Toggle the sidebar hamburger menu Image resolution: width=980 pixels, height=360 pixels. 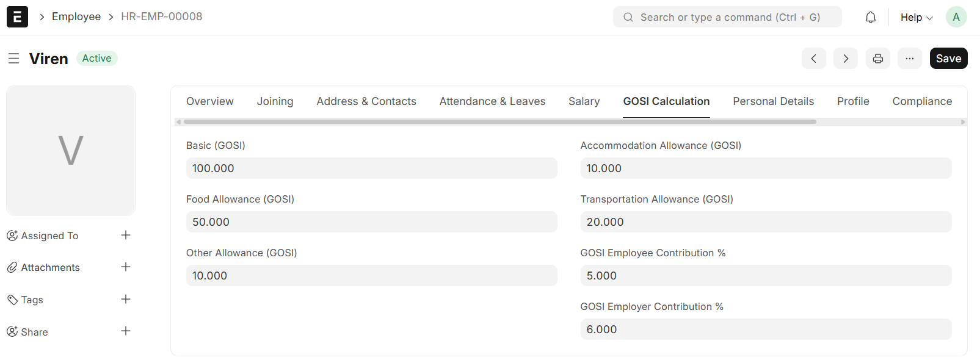pyautogui.click(x=13, y=59)
